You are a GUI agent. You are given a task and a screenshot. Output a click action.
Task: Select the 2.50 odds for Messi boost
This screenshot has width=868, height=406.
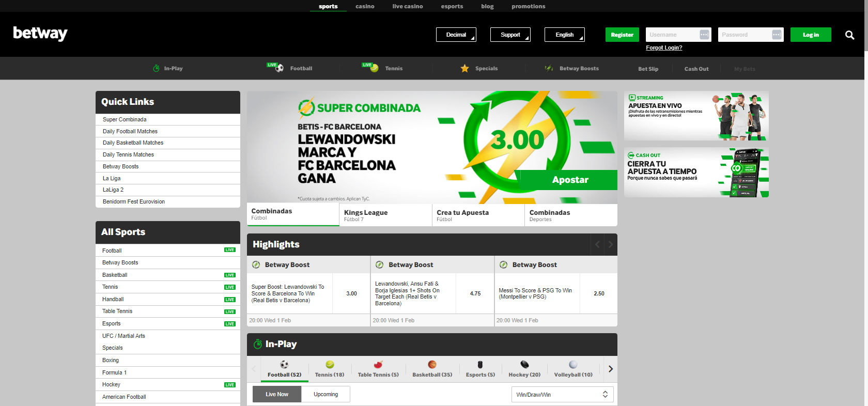599,293
